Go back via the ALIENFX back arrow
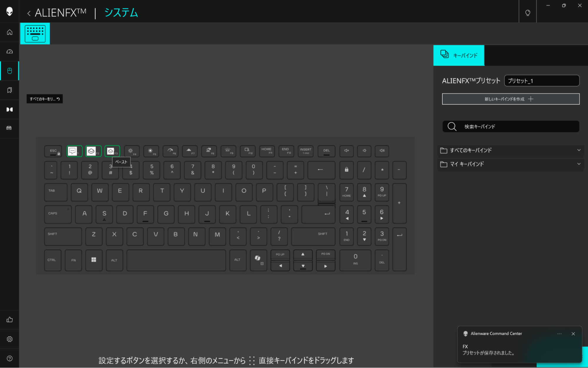The height and width of the screenshot is (368, 588). pyautogui.click(x=29, y=13)
